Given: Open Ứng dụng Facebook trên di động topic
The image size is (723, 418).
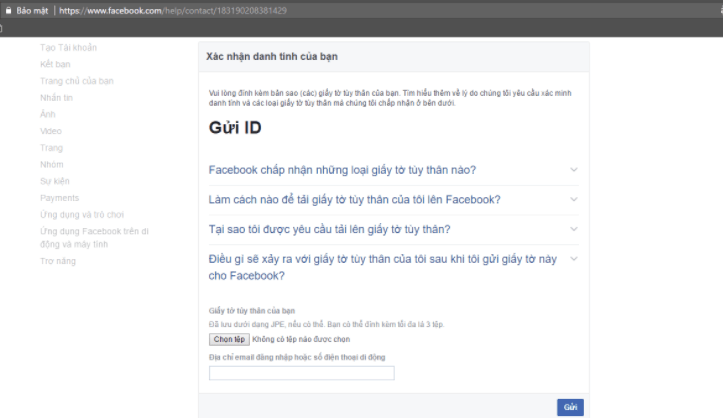Looking at the screenshot, I should pyautogui.click(x=94, y=238).
